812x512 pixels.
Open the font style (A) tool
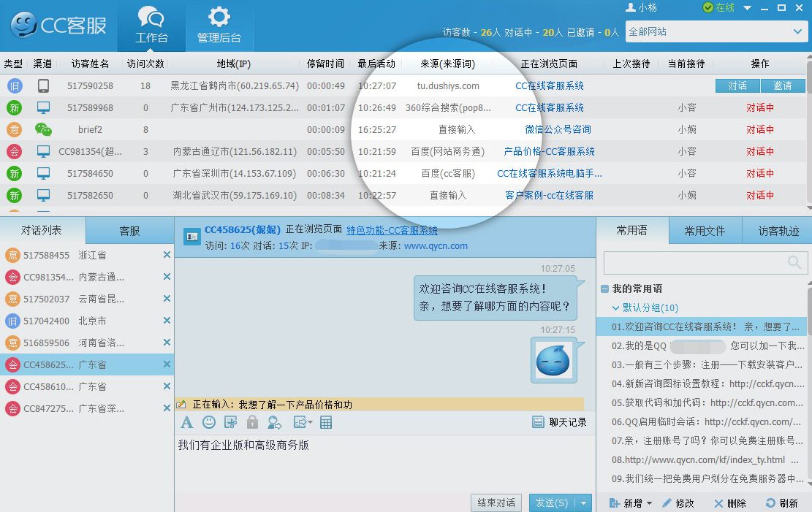(187, 422)
